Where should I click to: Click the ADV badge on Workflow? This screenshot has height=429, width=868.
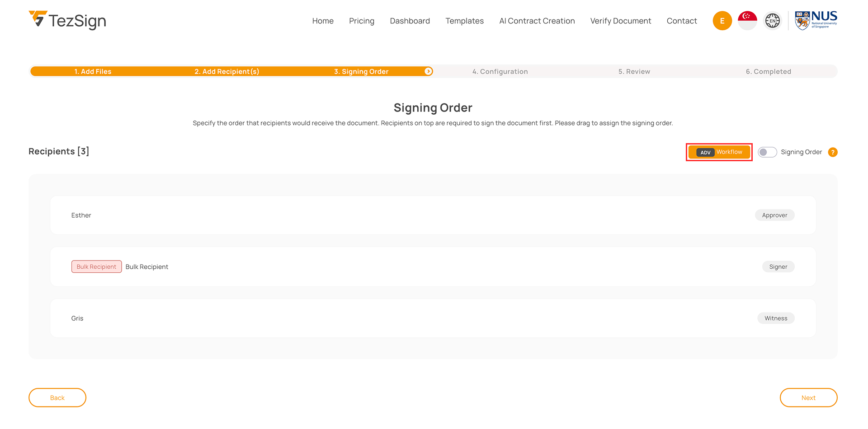[x=705, y=153]
